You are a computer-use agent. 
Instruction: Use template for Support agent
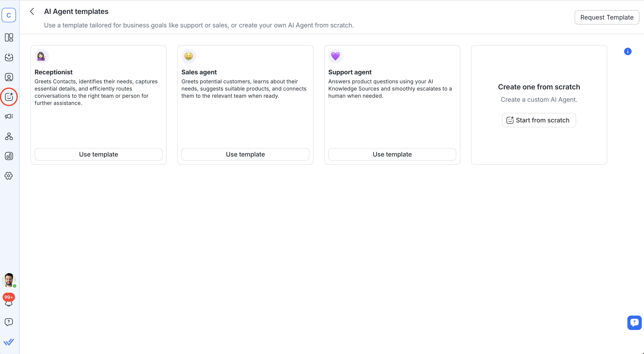click(x=392, y=154)
